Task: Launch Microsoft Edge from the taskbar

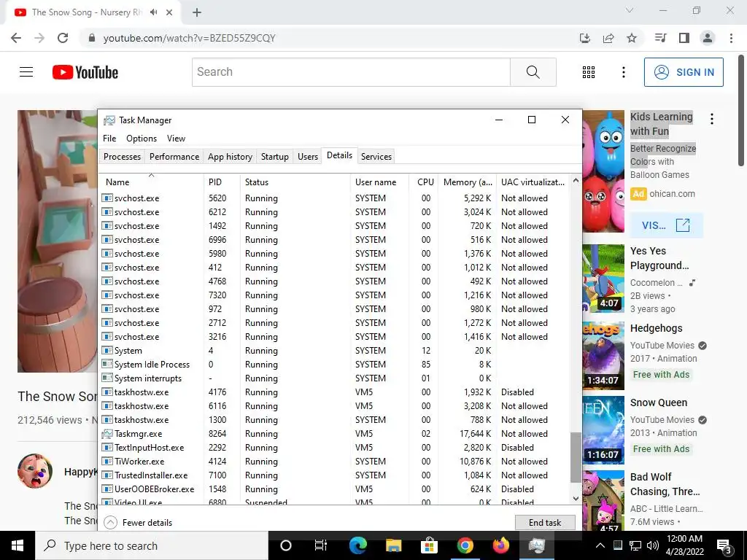Action: pos(358,545)
